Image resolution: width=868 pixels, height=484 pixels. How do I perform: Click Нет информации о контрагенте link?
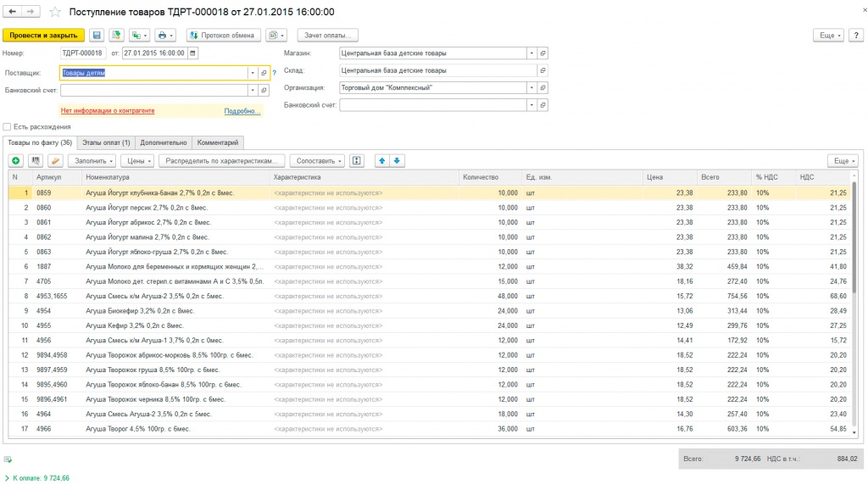(x=108, y=111)
